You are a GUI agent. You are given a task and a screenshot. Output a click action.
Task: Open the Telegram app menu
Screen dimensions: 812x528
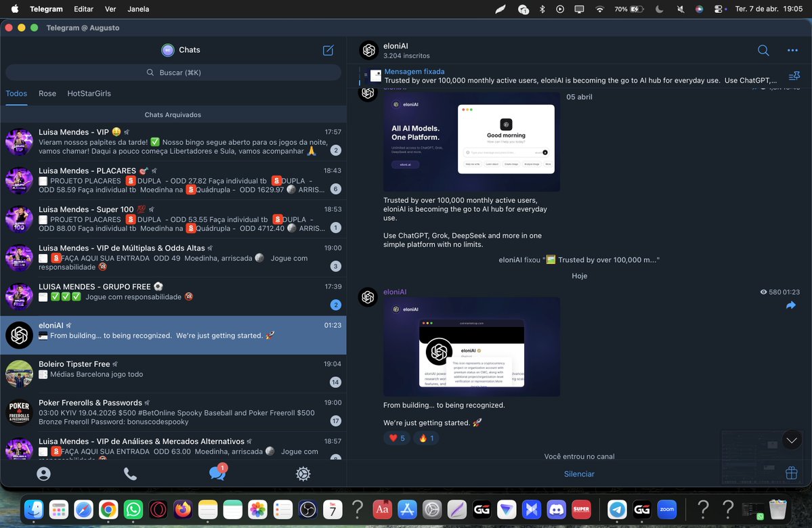pyautogui.click(x=46, y=9)
